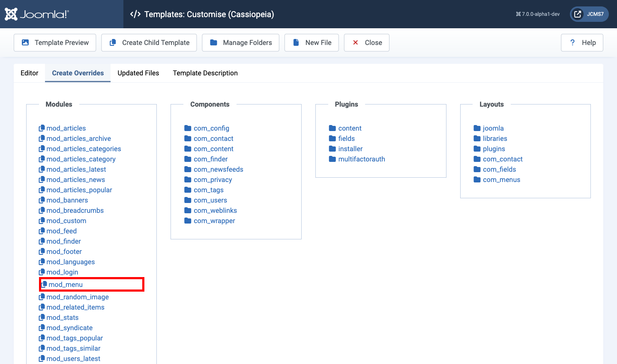Image resolution: width=617 pixels, height=364 pixels.
Task: Create override for mod_articles_categories
Action: pyautogui.click(x=80, y=149)
